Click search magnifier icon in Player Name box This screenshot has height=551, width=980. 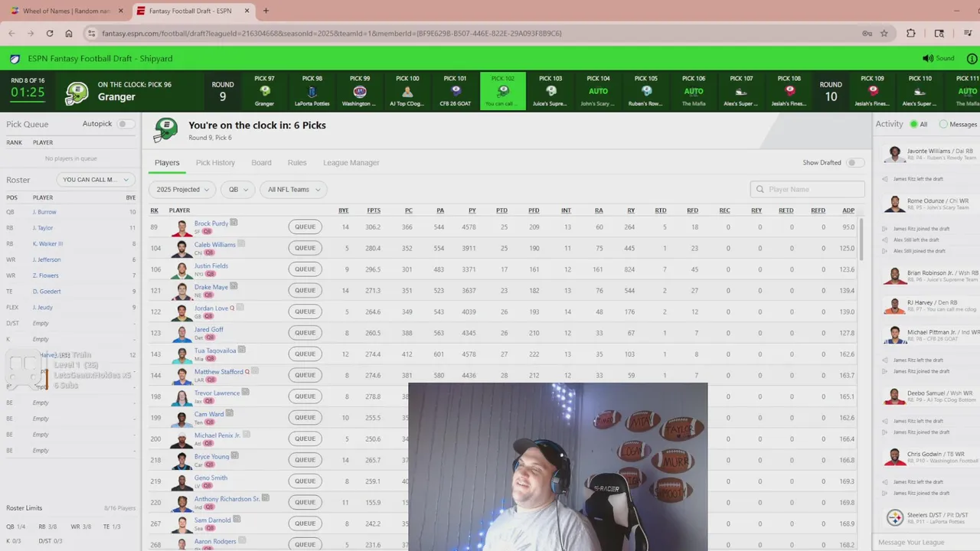[760, 189]
